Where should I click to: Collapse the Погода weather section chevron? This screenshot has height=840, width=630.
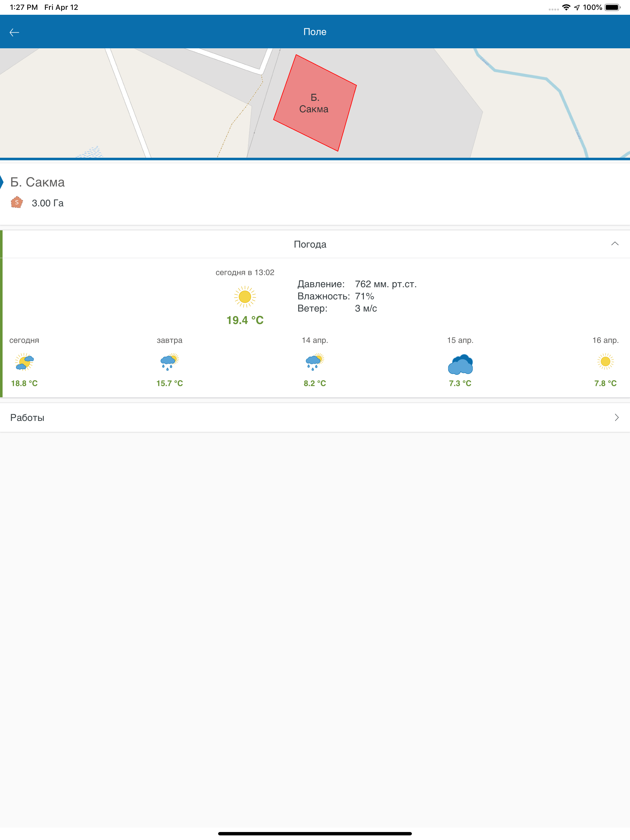pos(615,244)
